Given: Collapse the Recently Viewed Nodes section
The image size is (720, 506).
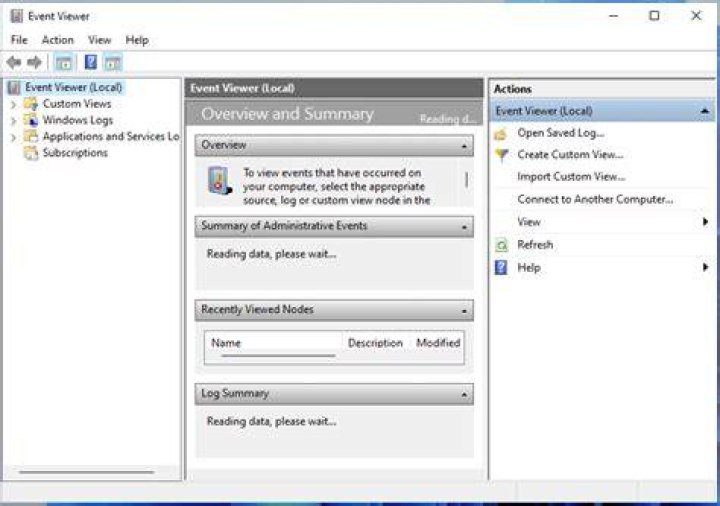Looking at the screenshot, I should (x=464, y=311).
